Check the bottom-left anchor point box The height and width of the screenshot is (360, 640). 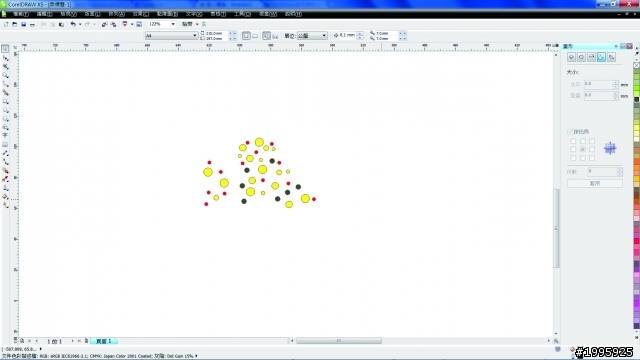point(573,158)
